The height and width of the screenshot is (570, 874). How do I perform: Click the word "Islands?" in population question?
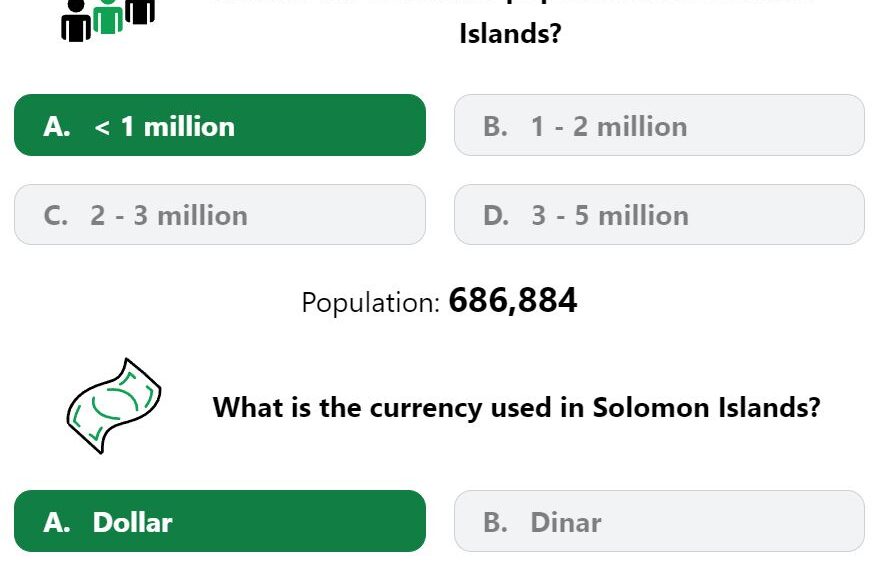tap(510, 33)
